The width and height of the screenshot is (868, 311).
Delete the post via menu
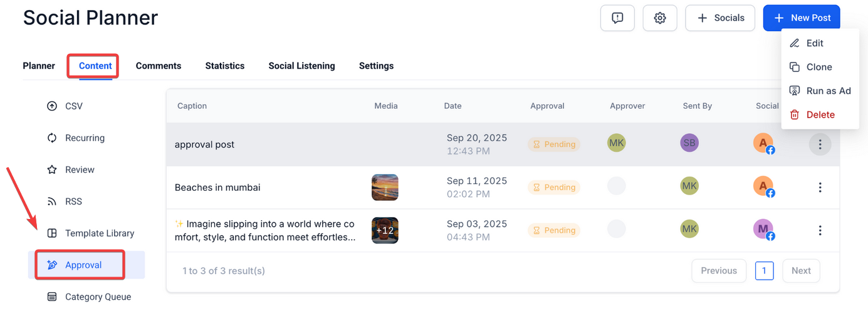pyautogui.click(x=820, y=115)
